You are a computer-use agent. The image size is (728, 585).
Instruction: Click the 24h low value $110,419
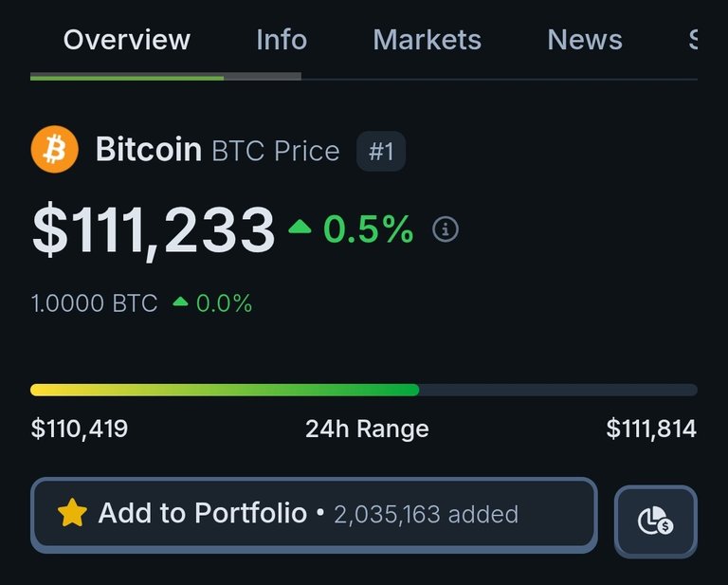click(x=80, y=428)
